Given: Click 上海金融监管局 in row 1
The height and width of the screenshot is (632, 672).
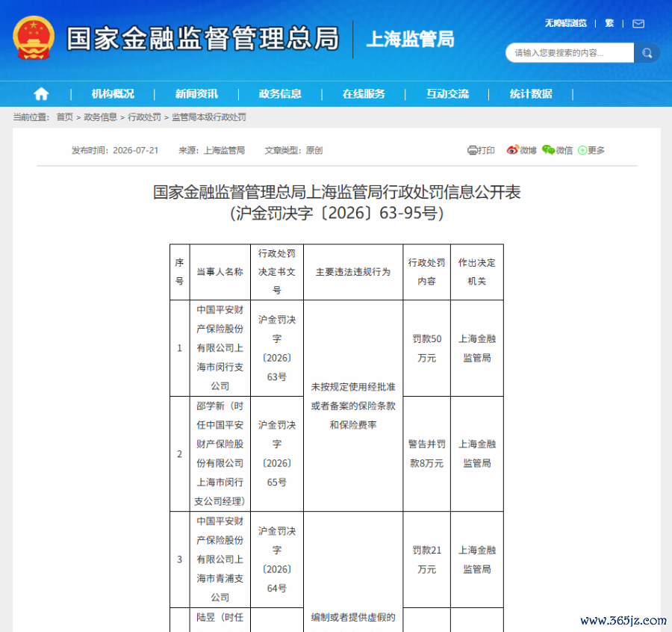Looking at the screenshot, I should pyautogui.click(x=477, y=348).
